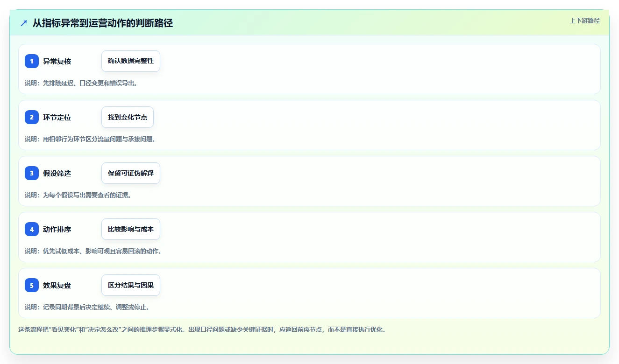Image resolution: width=619 pixels, height=364 pixels.
Task: Click the step name 动作排序
Action: click(x=57, y=229)
